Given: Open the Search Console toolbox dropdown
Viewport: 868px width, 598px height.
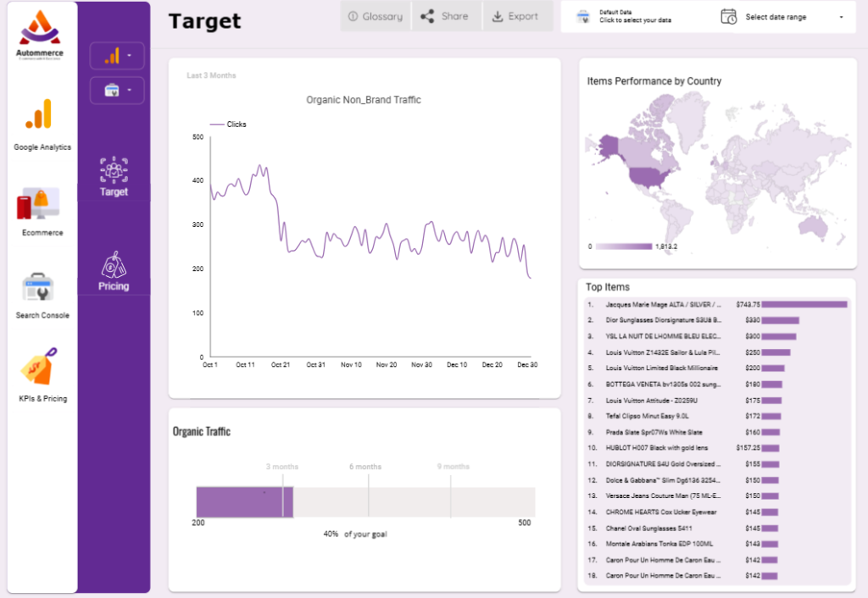Looking at the screenshot, I should [x=117, y=90].
